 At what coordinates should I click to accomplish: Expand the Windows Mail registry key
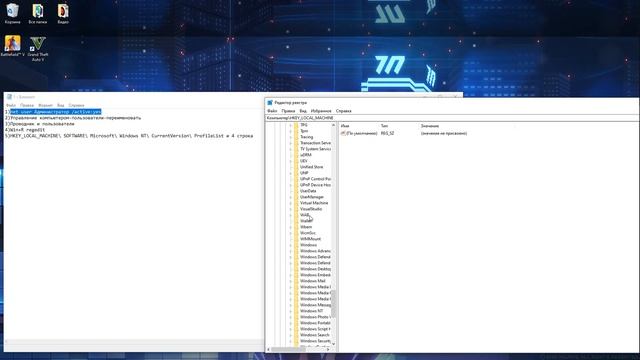point(291,281)
